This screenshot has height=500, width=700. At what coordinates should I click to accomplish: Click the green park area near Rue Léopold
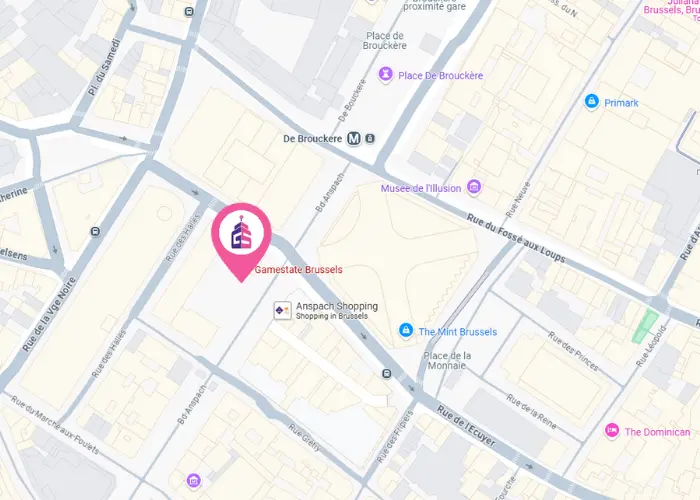(646, 326)
